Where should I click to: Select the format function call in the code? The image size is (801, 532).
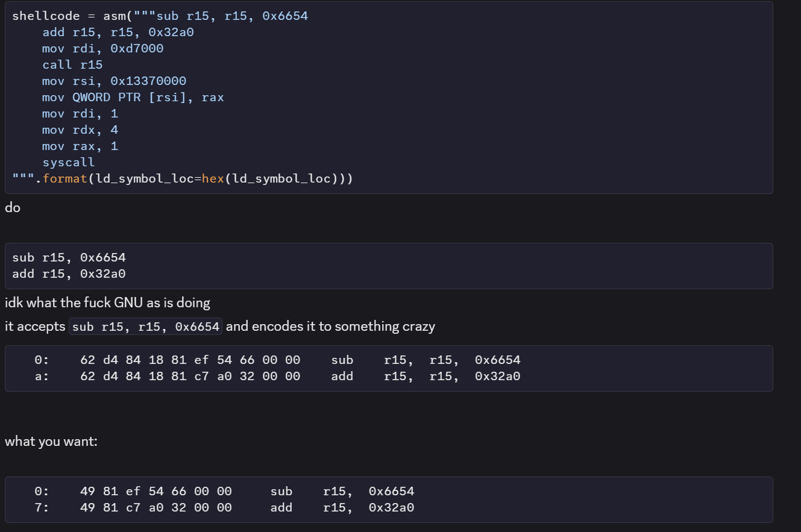(x=66, y=178)
